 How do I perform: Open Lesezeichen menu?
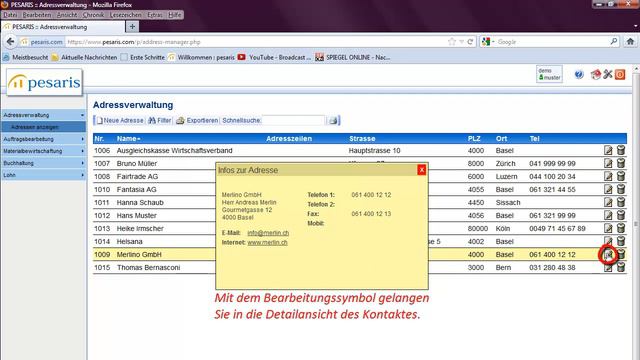(126, 15)
